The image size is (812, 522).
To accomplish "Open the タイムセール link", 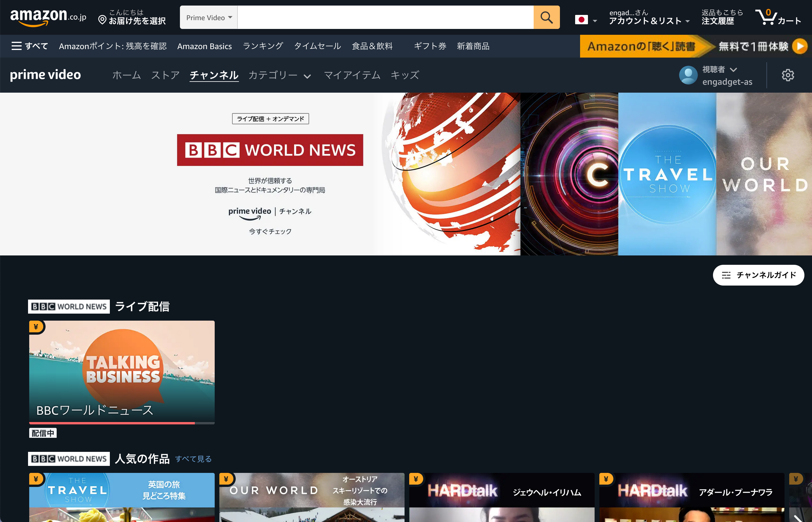I will pyautogui.click(x=317, y=46).
